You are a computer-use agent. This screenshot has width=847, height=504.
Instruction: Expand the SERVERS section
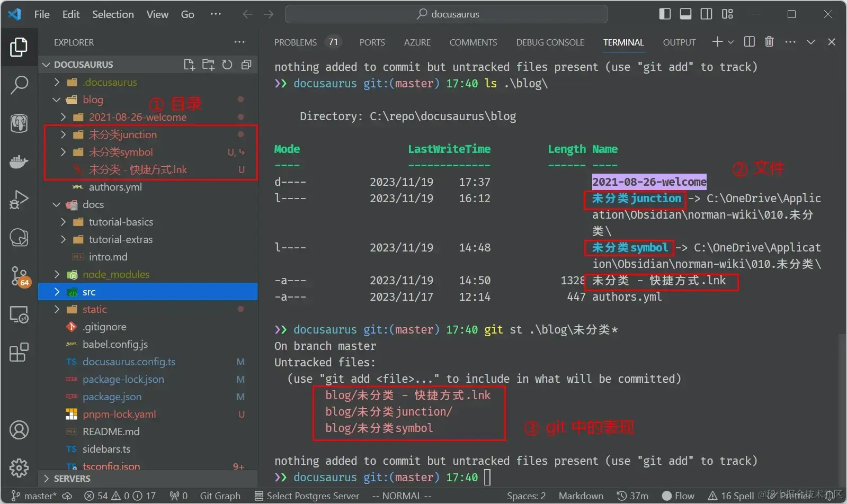coord(46,479)
